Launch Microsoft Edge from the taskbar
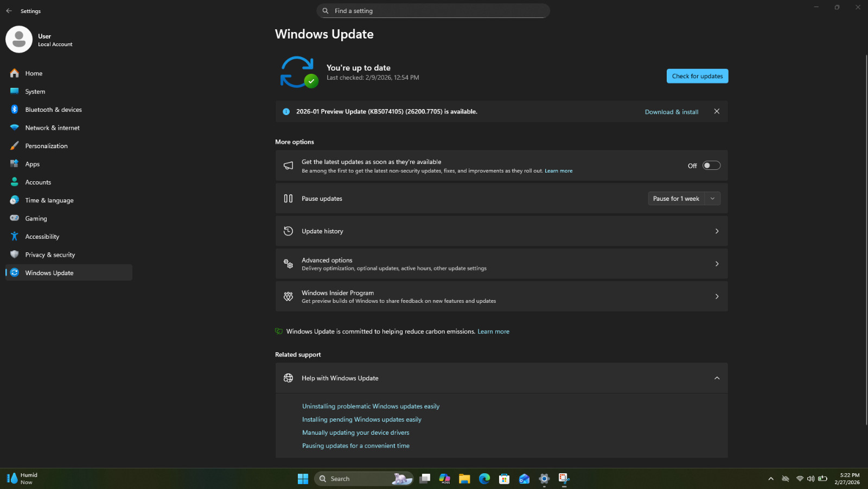Image resolution: width=868 pixels, height=489 pixels. pos(484,479)
